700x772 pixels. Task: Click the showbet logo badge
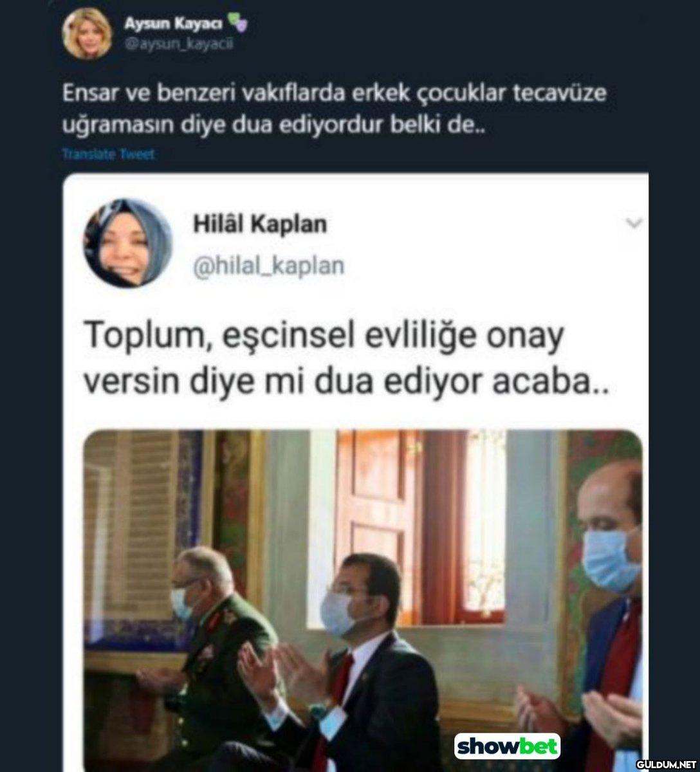click(x=508, y=746)
